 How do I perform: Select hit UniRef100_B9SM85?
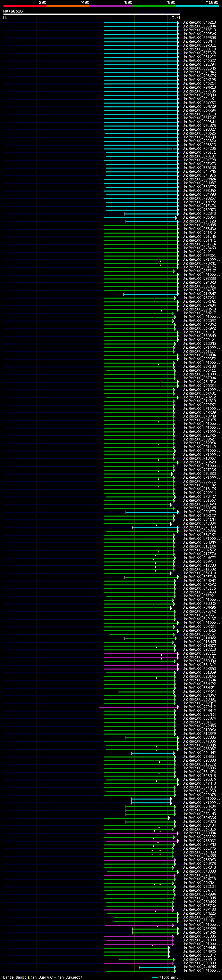[x=199, y=225]
